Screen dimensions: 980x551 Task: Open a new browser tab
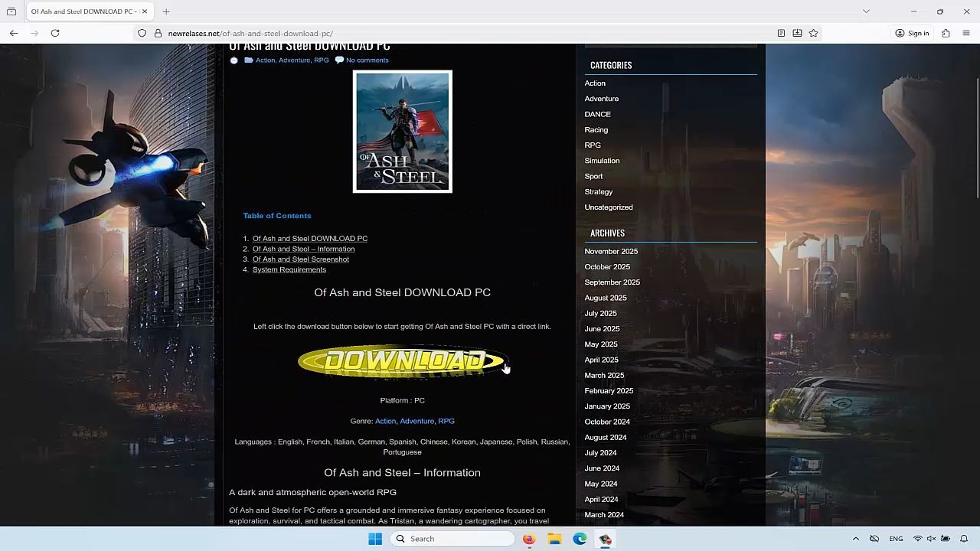tap(166, 11)
